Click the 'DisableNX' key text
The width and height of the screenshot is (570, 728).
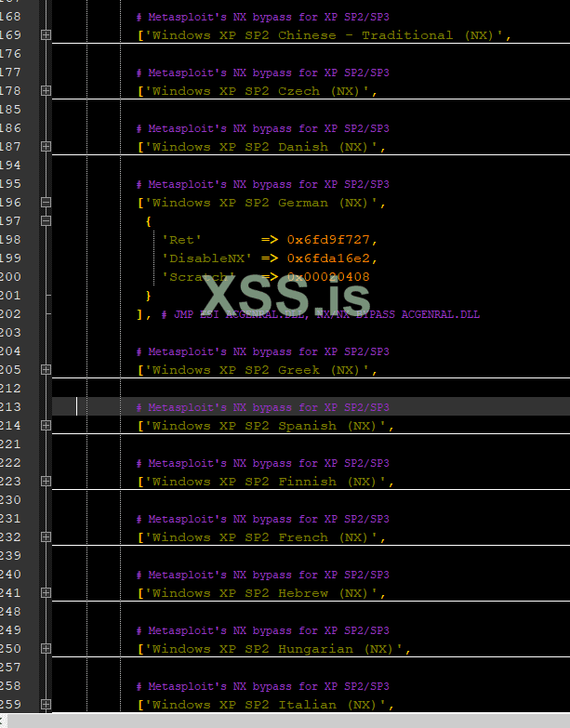tap(206, 258)
